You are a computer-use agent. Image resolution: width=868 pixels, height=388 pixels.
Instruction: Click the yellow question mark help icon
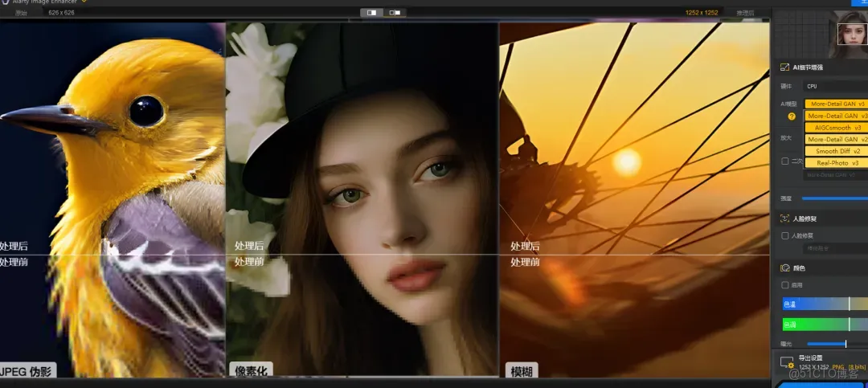(x=792, y=116)
